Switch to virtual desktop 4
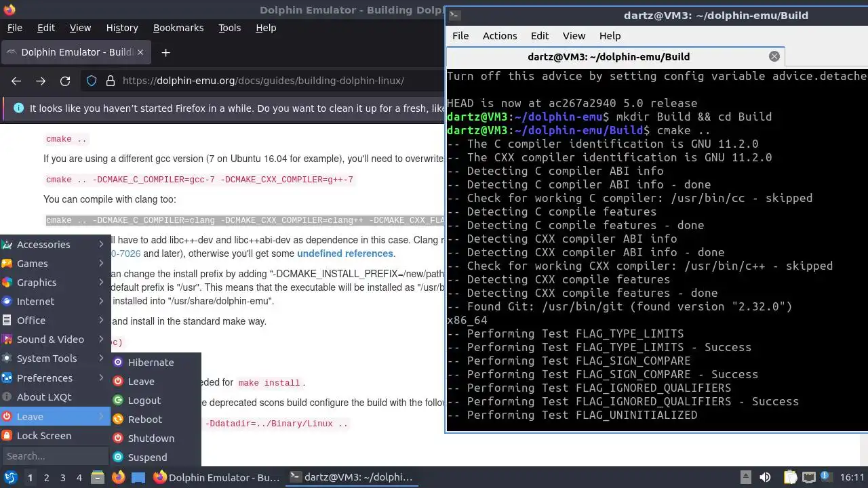Screen dimensions: 868x488 (79, 477)
